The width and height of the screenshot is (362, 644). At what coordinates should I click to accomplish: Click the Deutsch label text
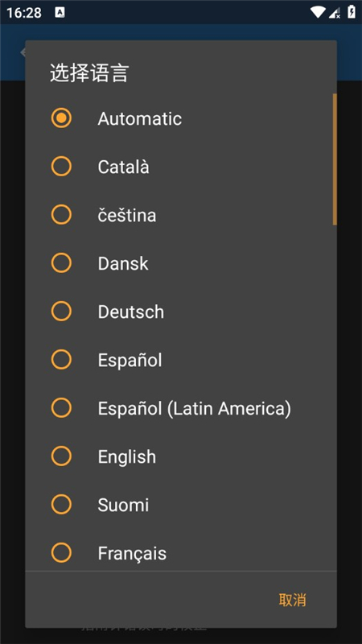131,312
